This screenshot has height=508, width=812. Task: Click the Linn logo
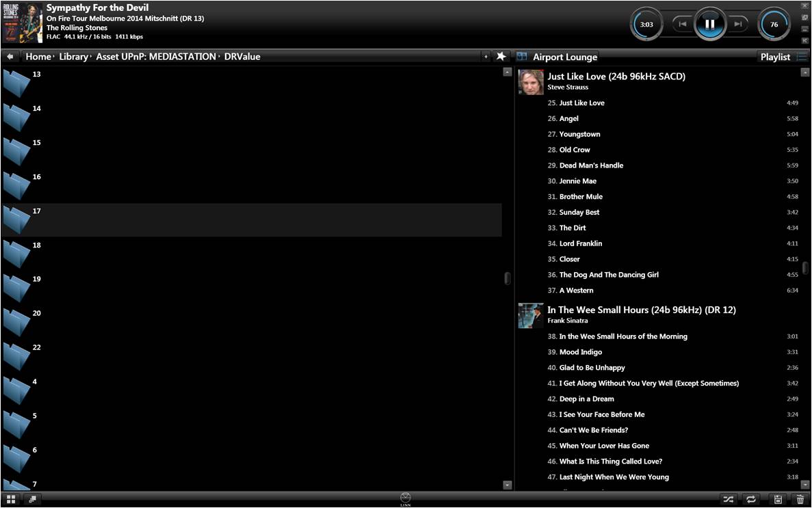pyautogui.click(x=406, y=498)
